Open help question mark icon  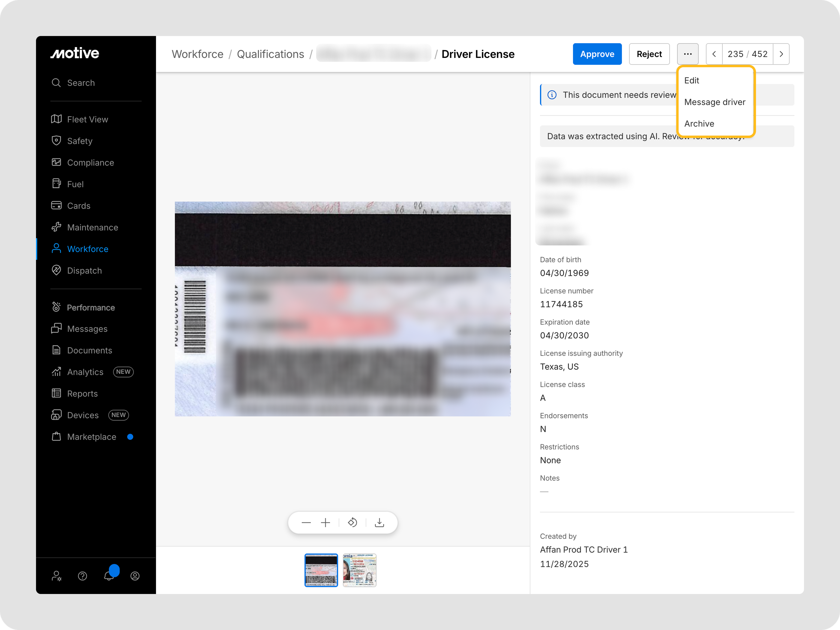point(82,576)
